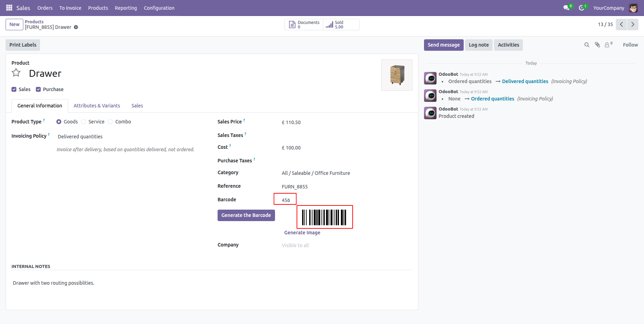Open the apps grid menu icon

pyautogui.click(x=9, y=8)
